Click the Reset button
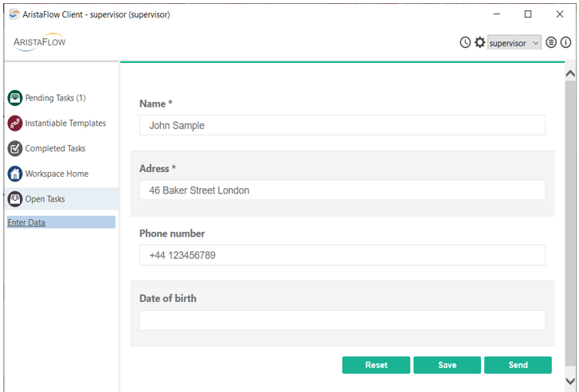This screenshot has height=392, width=579. click(376, 365)
